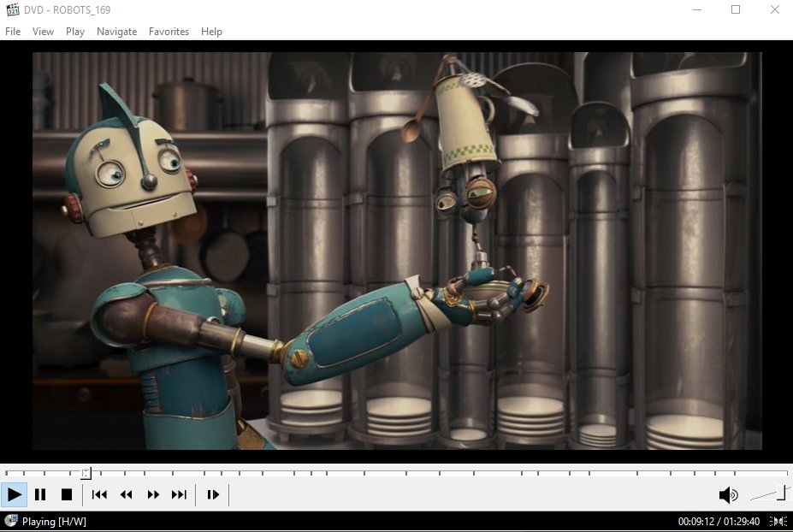The image size is (793, 532).
Task: Skip back to the previous chapter
Action: pos(98,494)
